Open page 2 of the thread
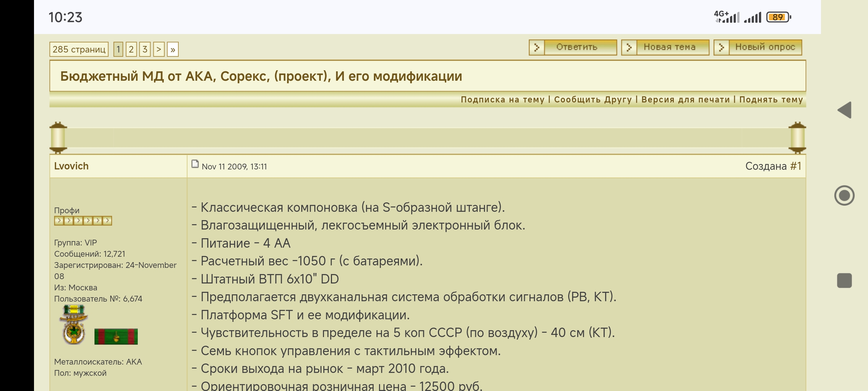Screen dimensions: 868x391 (131, 49)
